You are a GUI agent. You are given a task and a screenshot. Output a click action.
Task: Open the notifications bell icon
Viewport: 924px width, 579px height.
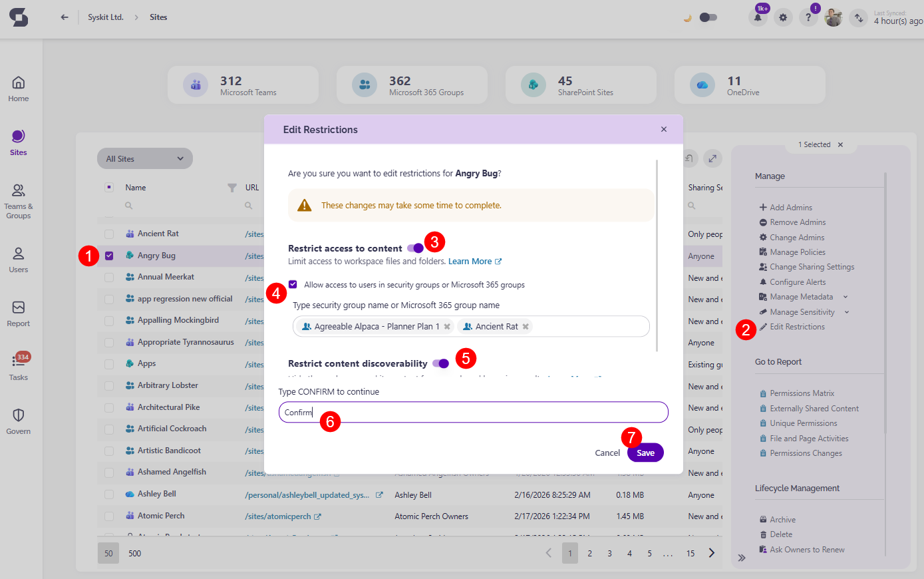click(x=758, y=18)
